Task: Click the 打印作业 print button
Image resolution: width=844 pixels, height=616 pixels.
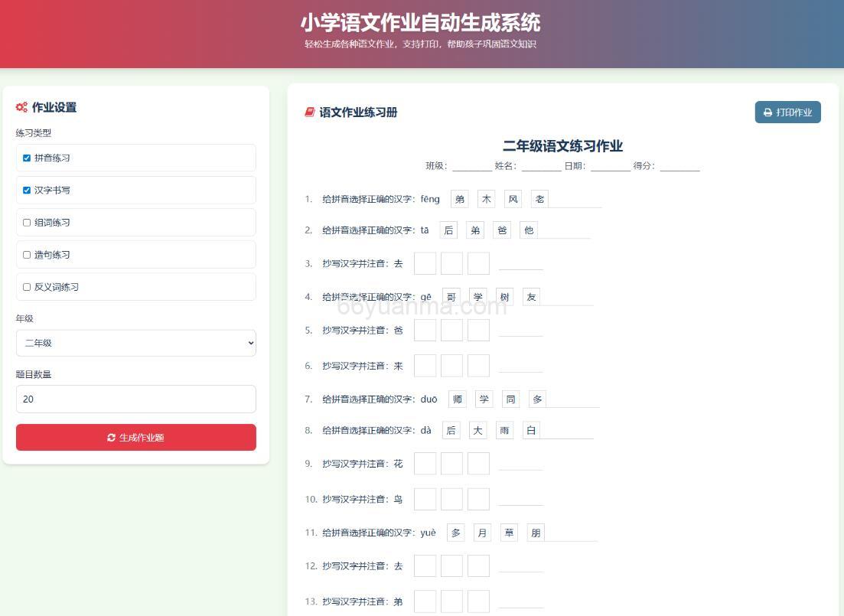Action: 787,112
